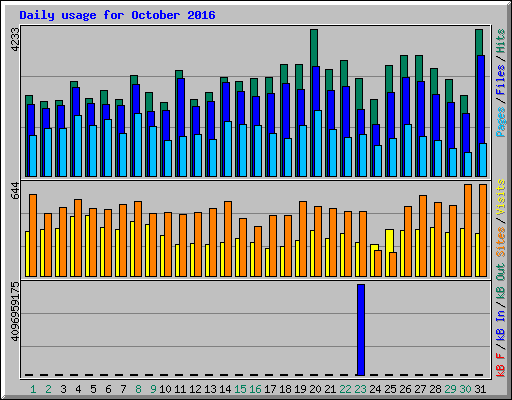The image size is (512, 400).
Task: Click the cyan Pages bar for day 20
Action: pyautogui.click(x=318, y=143)
